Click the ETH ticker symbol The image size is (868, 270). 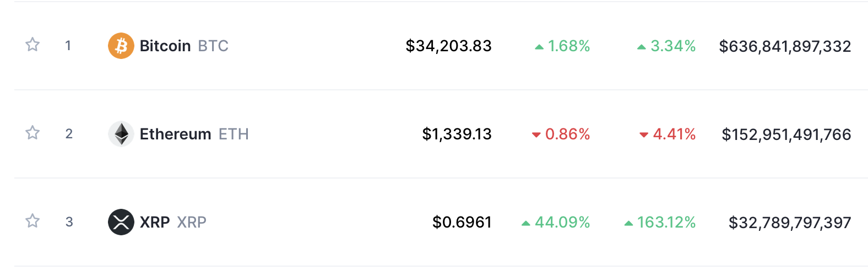pos(234,134)
